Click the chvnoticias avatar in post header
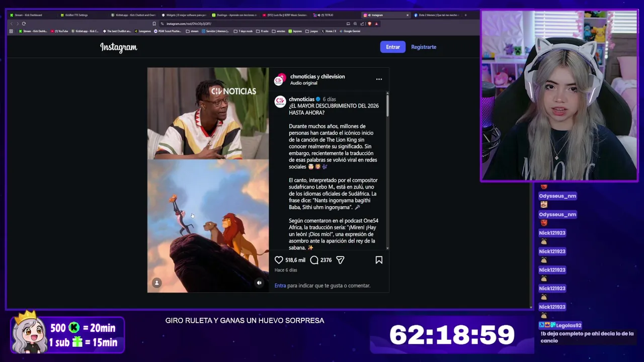Screen dimensions: 644x362 (x=280, y=79)
